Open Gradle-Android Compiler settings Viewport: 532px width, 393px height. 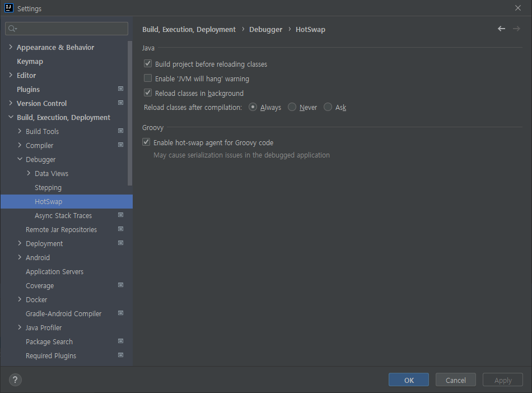[63, 313]
